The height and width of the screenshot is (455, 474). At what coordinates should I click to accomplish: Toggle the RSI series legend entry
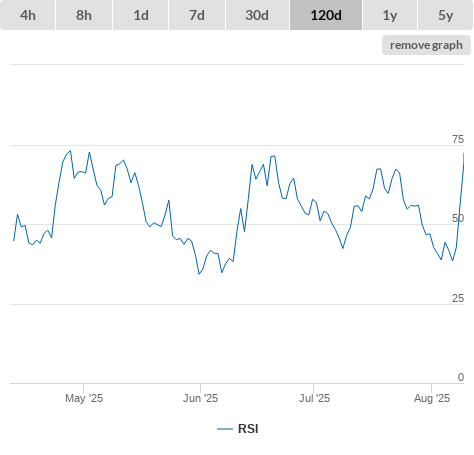click(x=238, y=429)
